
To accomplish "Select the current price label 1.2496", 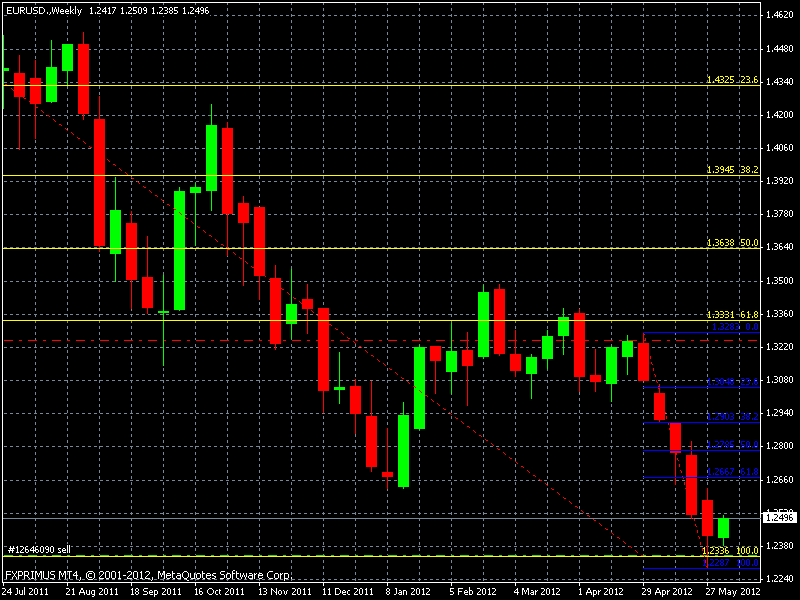I will click(x=780, y=518).
